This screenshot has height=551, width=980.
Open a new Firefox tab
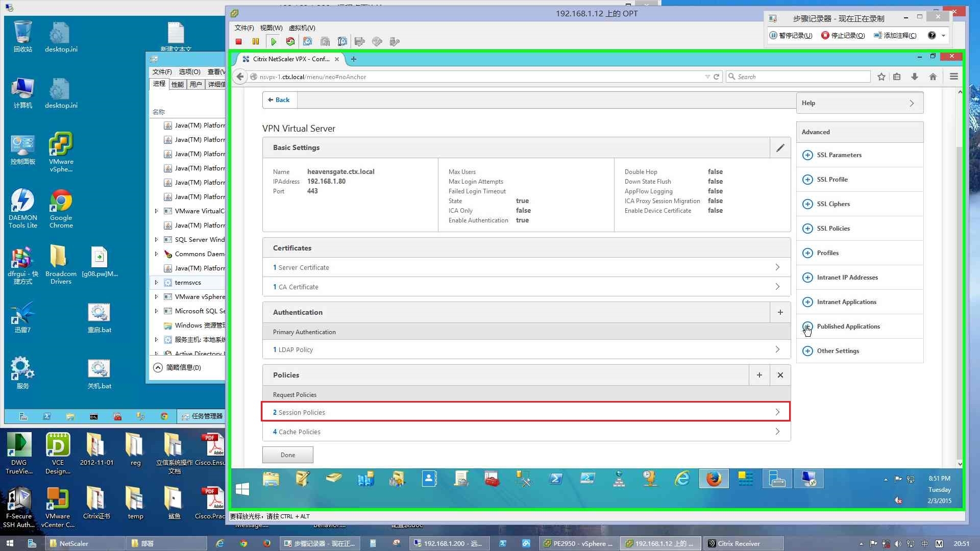coord(354,59)
